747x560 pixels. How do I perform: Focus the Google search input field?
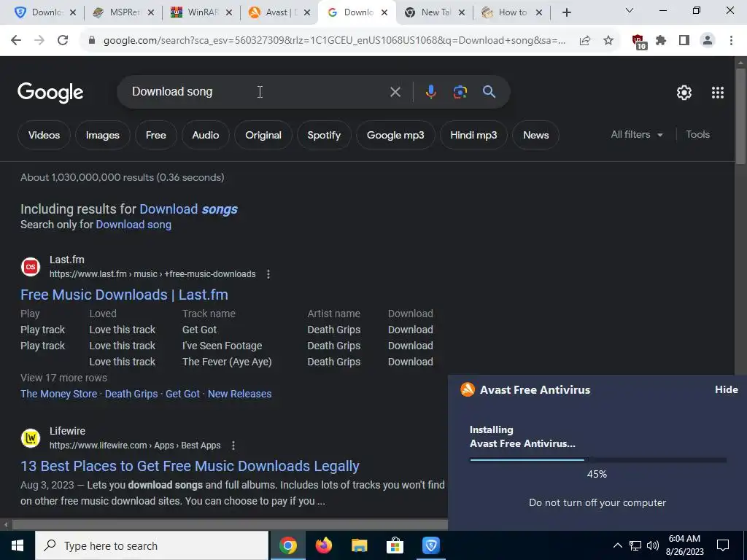[258, 92]
